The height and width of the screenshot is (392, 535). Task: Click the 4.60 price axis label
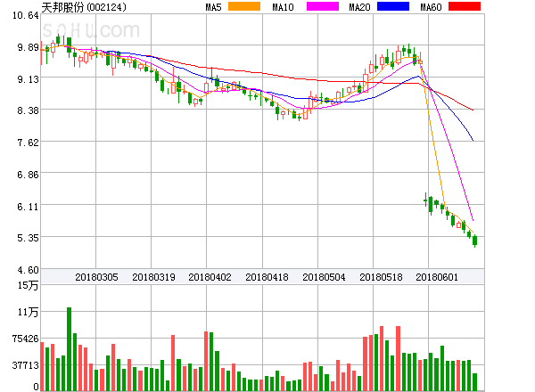pos(28,270)
